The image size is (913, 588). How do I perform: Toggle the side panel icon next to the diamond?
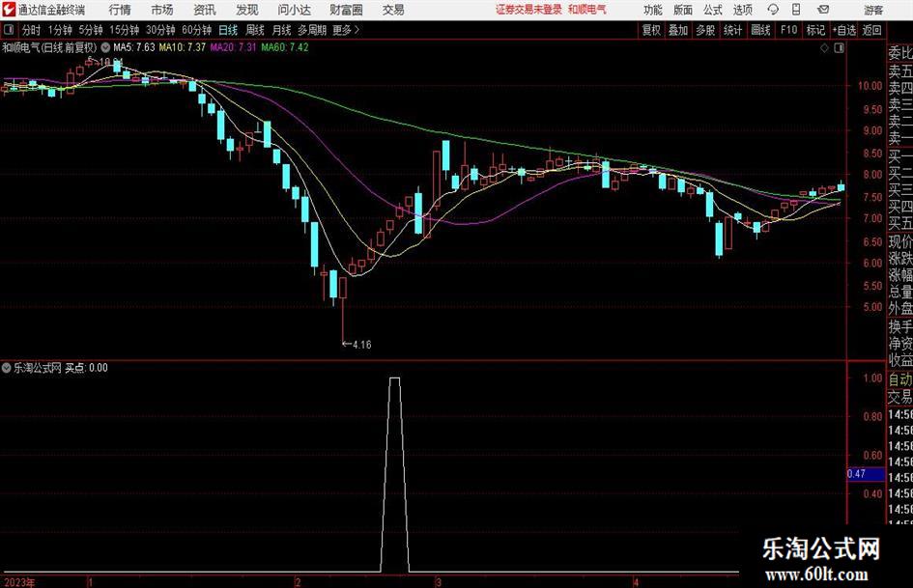839,48
